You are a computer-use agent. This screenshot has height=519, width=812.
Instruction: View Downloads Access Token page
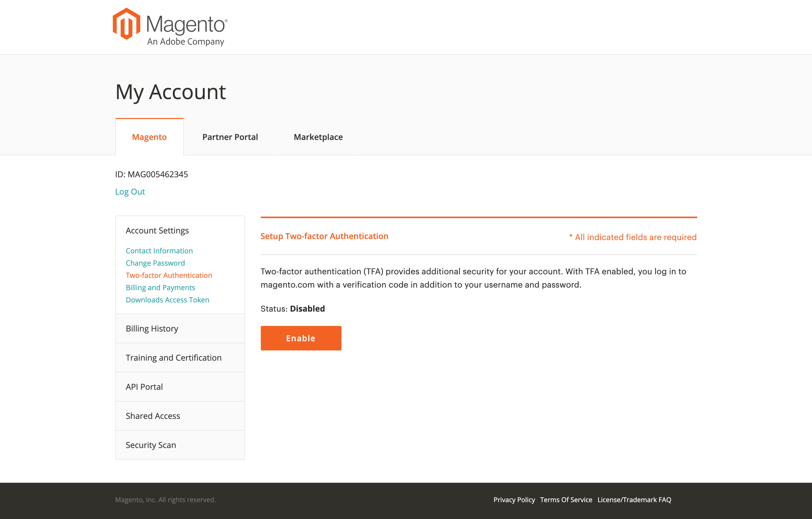(x=167, y=300)
